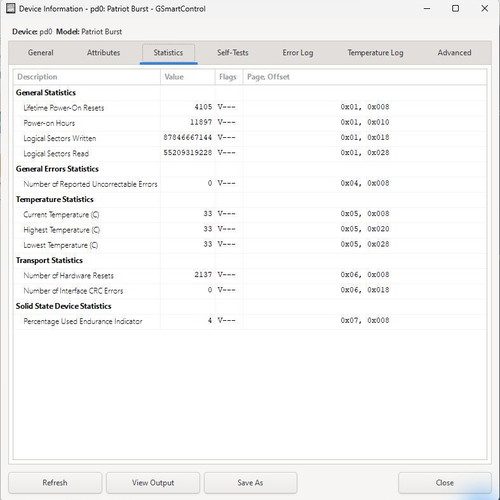Go to the Advanced tab
The height and width of the screenshot is (500, 500).
pyautogui.click(x=454, y=53)
